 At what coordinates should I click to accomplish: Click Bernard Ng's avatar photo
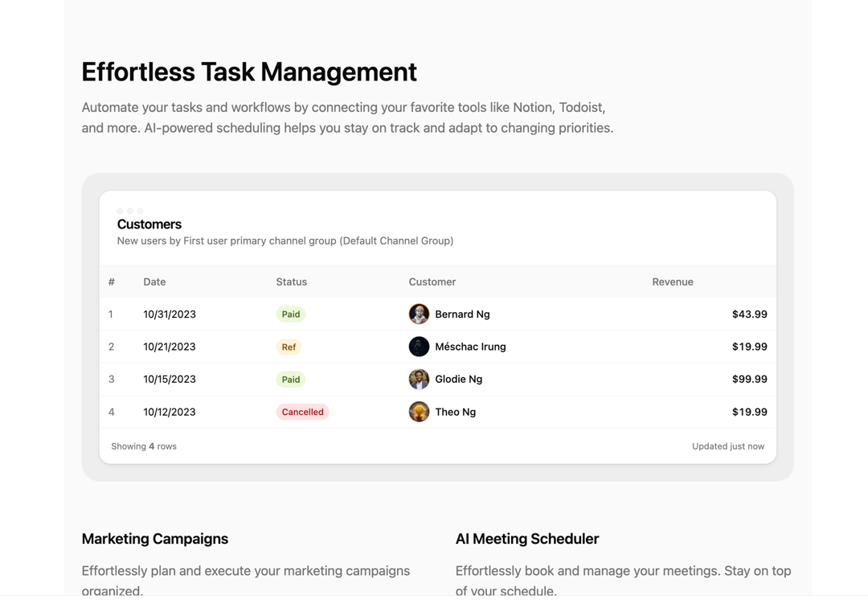419,314
